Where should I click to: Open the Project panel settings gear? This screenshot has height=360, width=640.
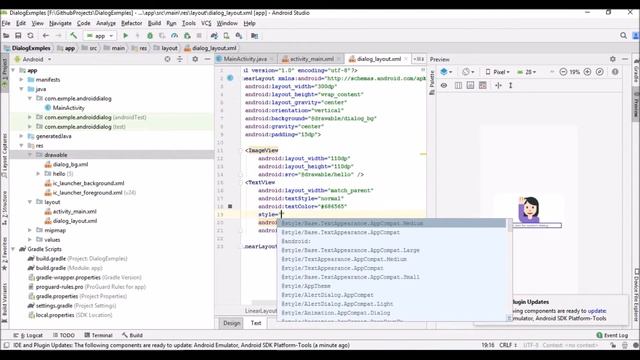195,59
